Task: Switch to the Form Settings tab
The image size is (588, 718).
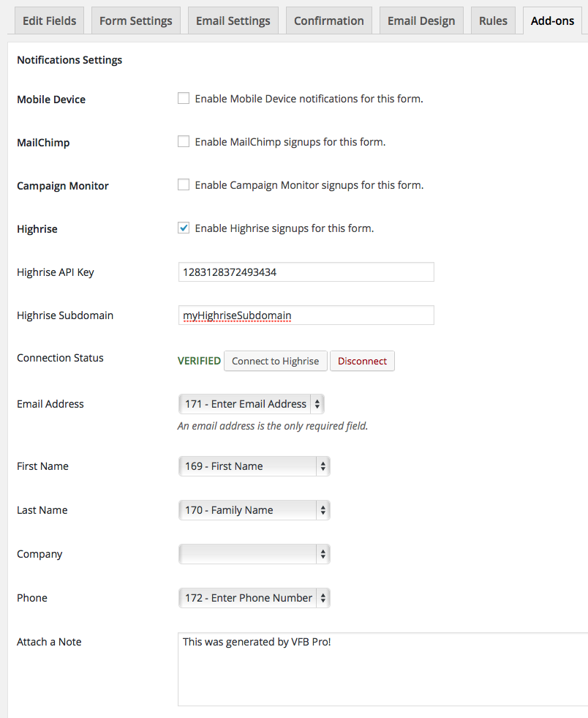Action: (136, 20)
